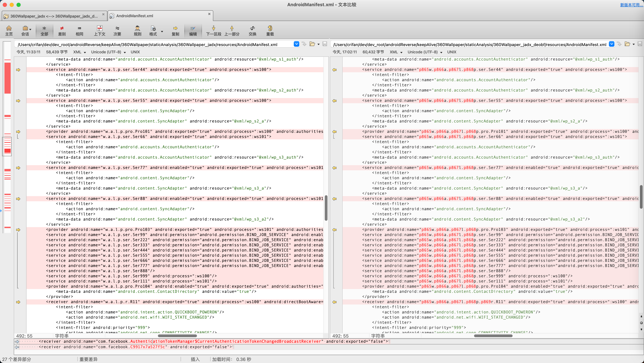The height and width of the screenshot is (363, 644).
Task: Expand left path history dropdown
Action: point(297,44)
